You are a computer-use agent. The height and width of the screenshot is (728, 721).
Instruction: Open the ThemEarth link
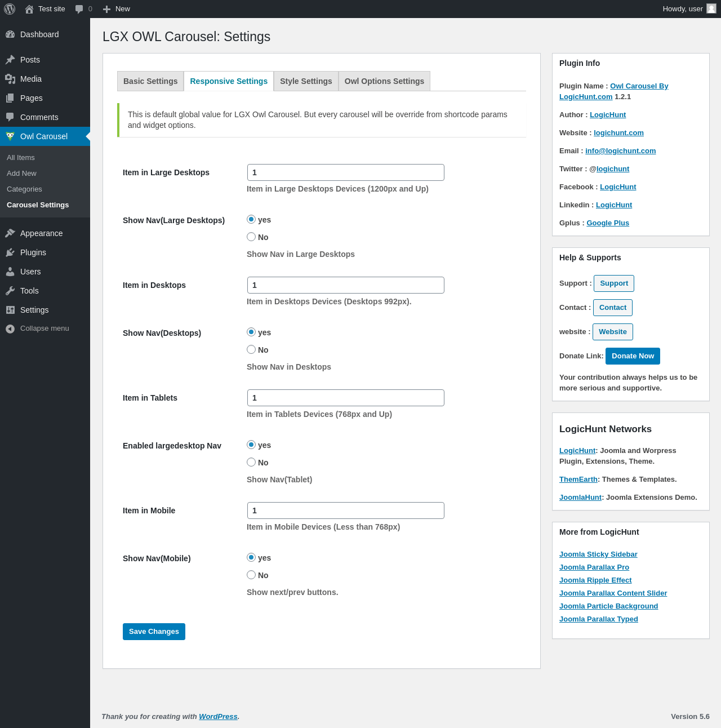click(578, 480)
